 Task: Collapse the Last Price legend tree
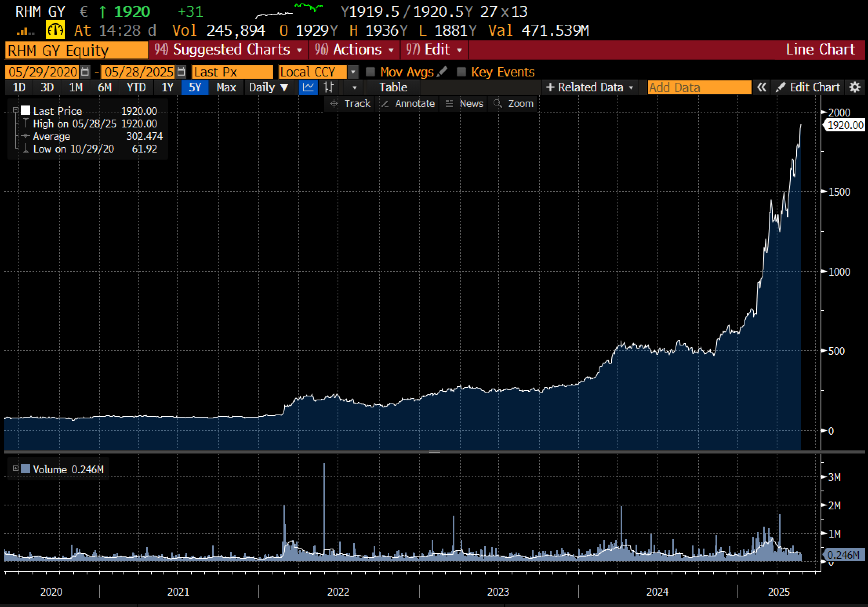16,110
